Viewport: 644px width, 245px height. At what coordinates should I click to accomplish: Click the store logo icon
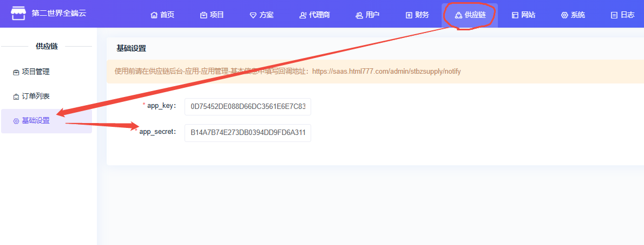pos(18,13)
